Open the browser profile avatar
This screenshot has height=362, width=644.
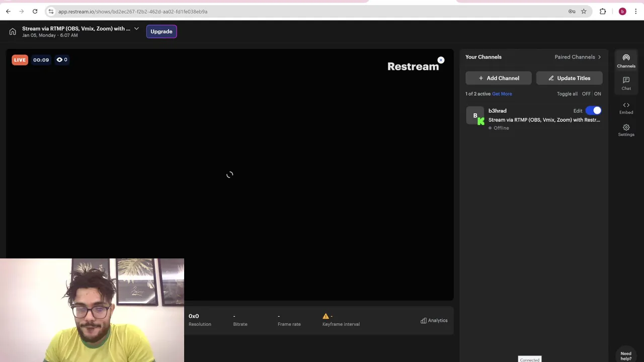622,12
